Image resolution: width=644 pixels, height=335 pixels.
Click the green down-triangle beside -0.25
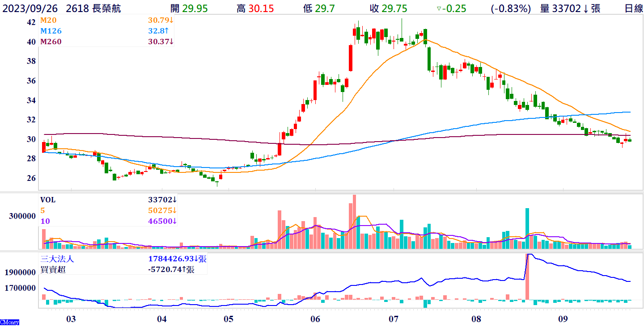[x=439, y=8]
